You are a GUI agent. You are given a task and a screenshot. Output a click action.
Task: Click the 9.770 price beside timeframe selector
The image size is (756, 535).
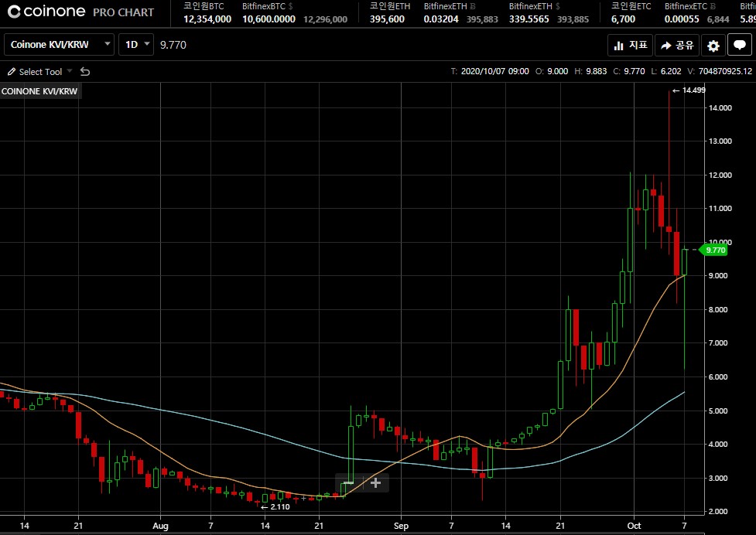(173, 45)
